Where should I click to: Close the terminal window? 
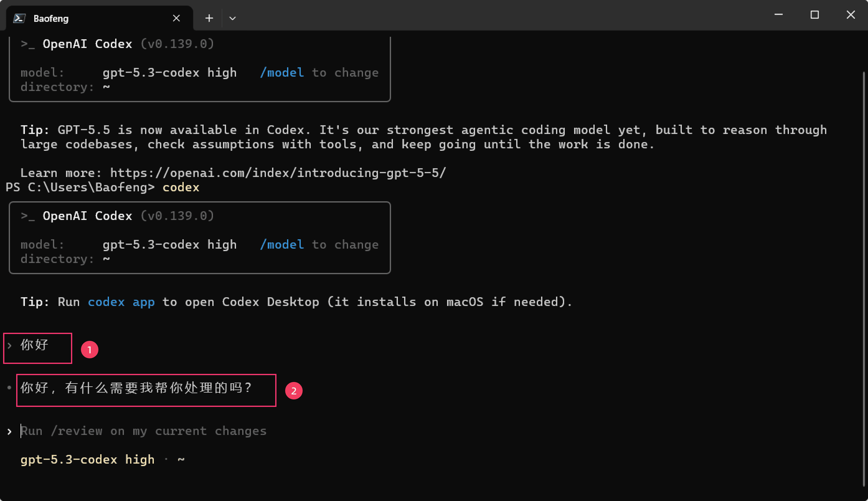click(851, 15)
